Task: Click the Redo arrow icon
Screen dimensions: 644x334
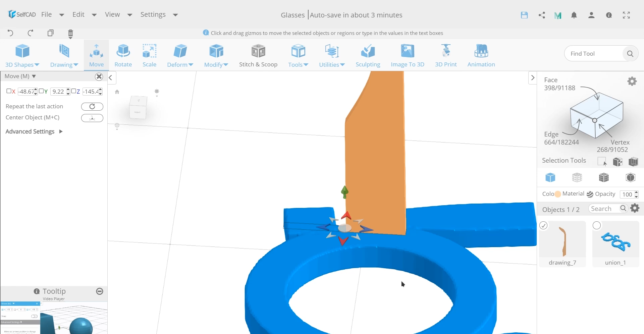Action: tap(31, 33)
